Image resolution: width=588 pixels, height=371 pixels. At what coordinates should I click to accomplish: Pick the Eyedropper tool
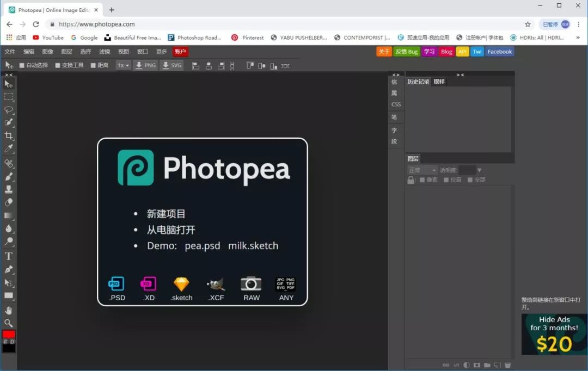9,149
